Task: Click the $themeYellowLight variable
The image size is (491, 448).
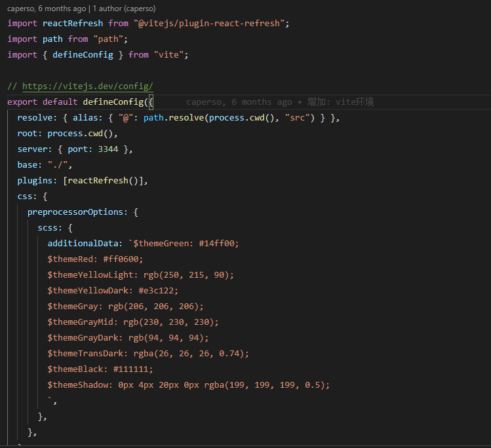Action: (x=90, y=274)
